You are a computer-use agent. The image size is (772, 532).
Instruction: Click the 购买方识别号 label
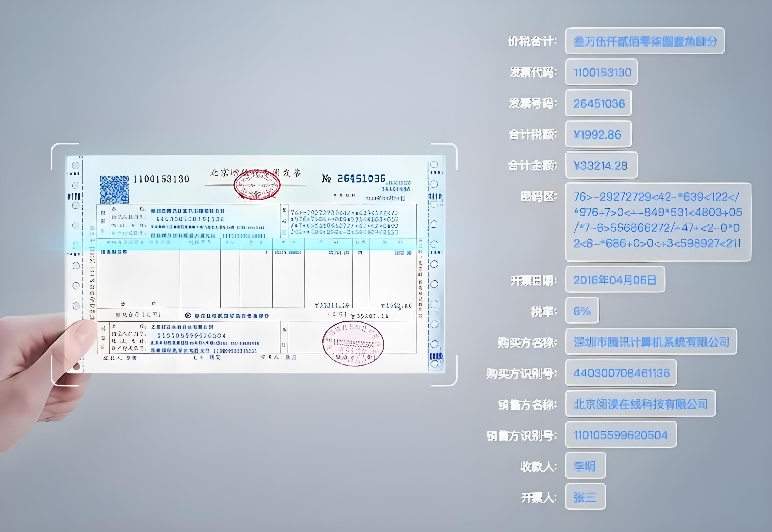(x=521, y=374)
